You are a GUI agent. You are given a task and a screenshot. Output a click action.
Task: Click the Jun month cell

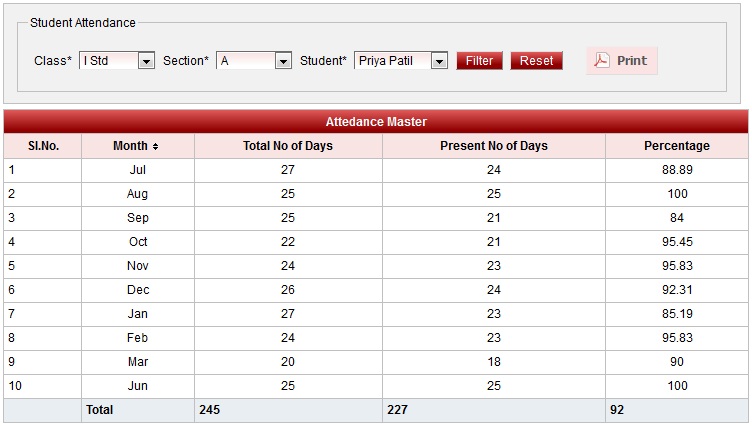[138, 386]
